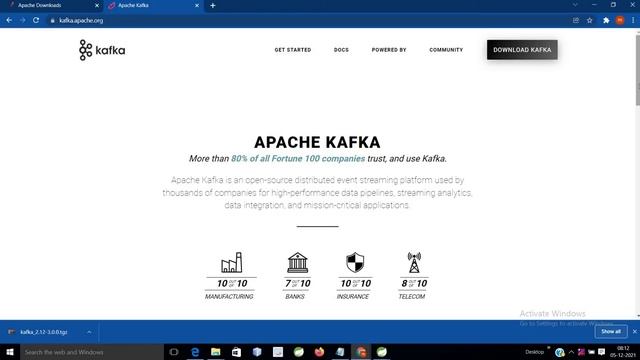640x360 pixels.
Task: Click the Manufacturing factory icon
Action: [x=231, y=262]
